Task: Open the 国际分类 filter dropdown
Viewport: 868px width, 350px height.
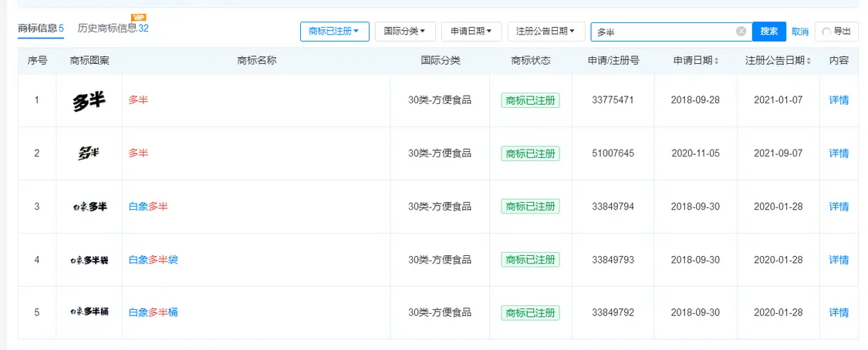Action: (x=404, y=32)
